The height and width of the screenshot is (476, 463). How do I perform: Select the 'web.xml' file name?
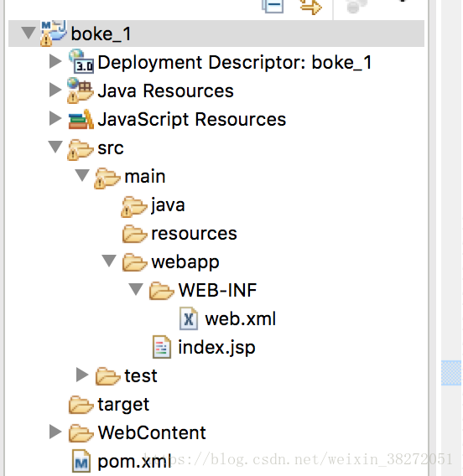coord(241,319)
